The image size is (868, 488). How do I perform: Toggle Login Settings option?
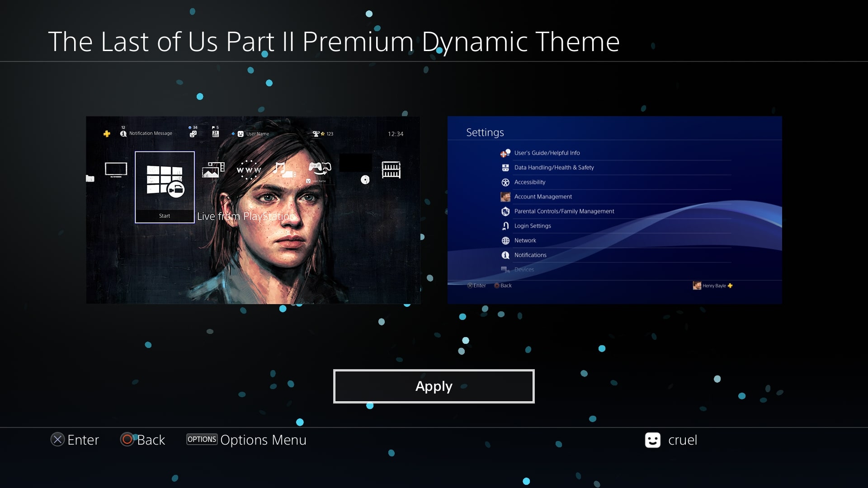click(x=533, y=225)
